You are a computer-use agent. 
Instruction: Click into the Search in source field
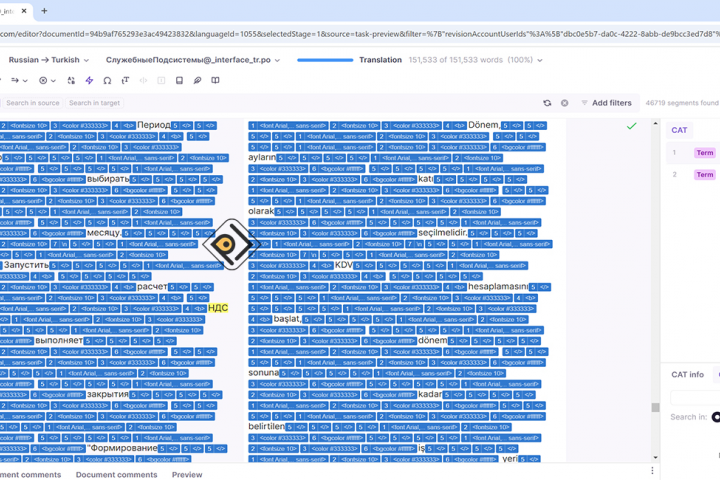click(x=33, y=103)
